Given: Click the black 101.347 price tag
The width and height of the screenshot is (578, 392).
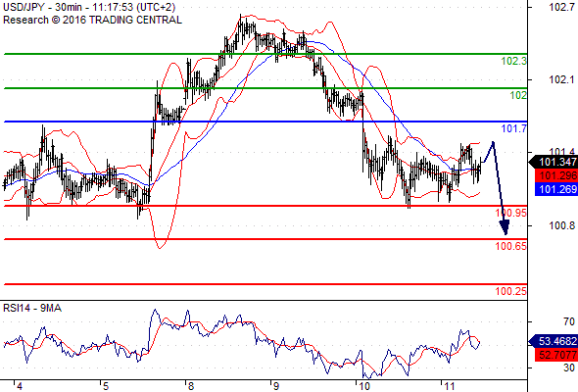Looking at the screenshot, I should pyautogui.click(x=554, y=162).
